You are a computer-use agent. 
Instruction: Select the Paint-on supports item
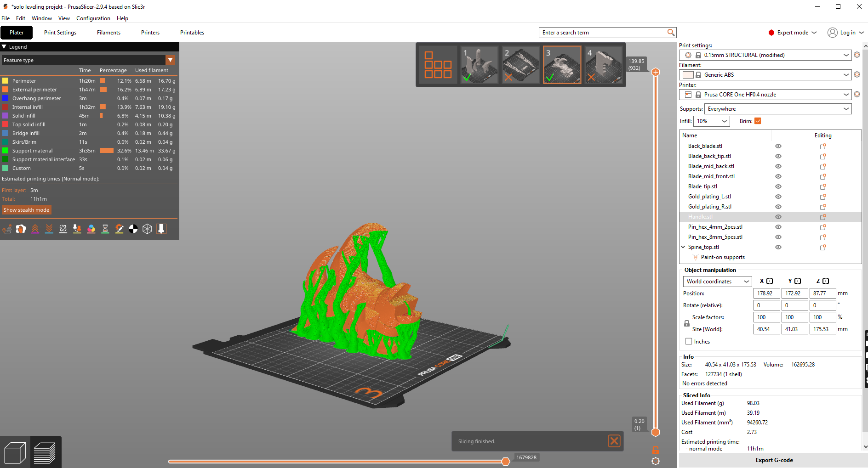pos(723,257)
